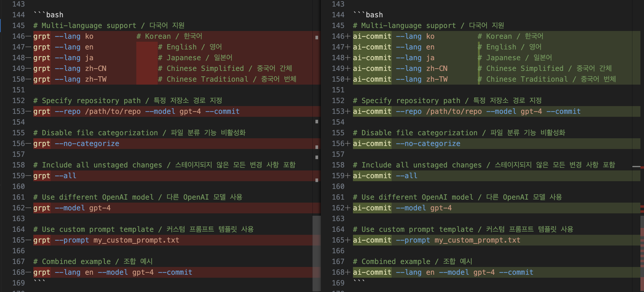
Task: Click "```bash" on line 144, right pane
Action: 368,15
